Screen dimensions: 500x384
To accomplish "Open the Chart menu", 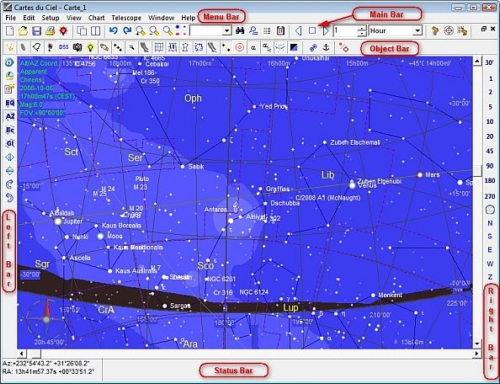I will [96, 18].
